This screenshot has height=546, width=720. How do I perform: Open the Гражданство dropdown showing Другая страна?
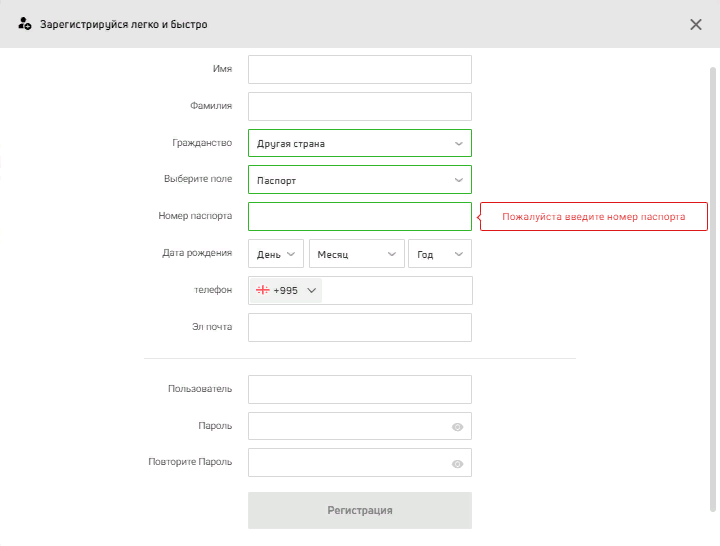[360, 143]
